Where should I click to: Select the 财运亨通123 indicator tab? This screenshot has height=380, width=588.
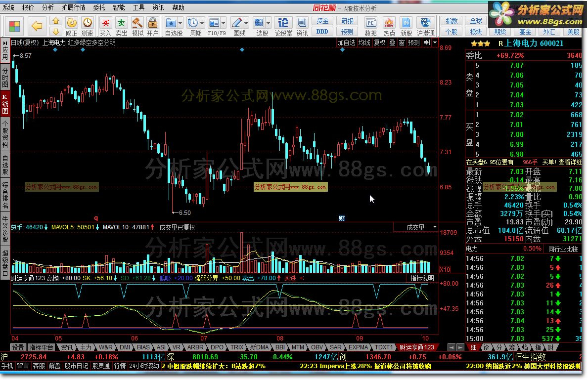coord(416,347)
